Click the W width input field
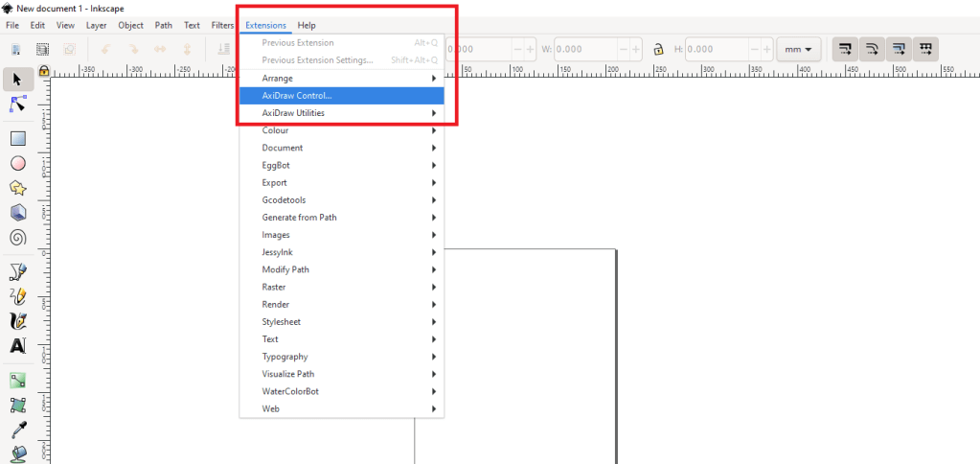Image resolution: width=980 pixels, height=464 pixels. click(x=579, y=49)
